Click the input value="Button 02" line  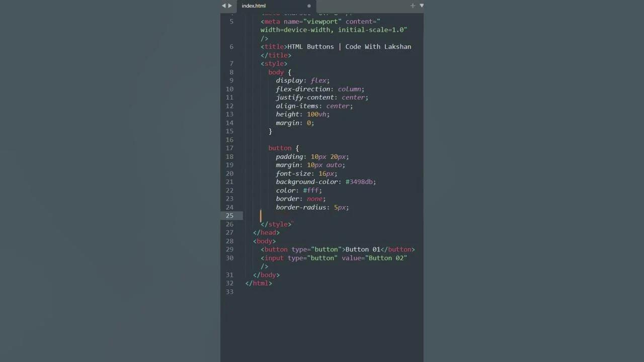[x=334, y=258]
